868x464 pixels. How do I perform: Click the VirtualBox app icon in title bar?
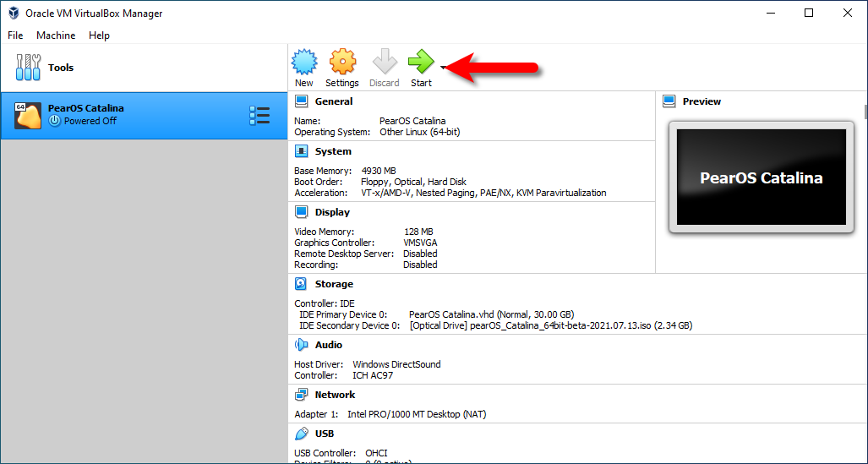tap(14, 14)
